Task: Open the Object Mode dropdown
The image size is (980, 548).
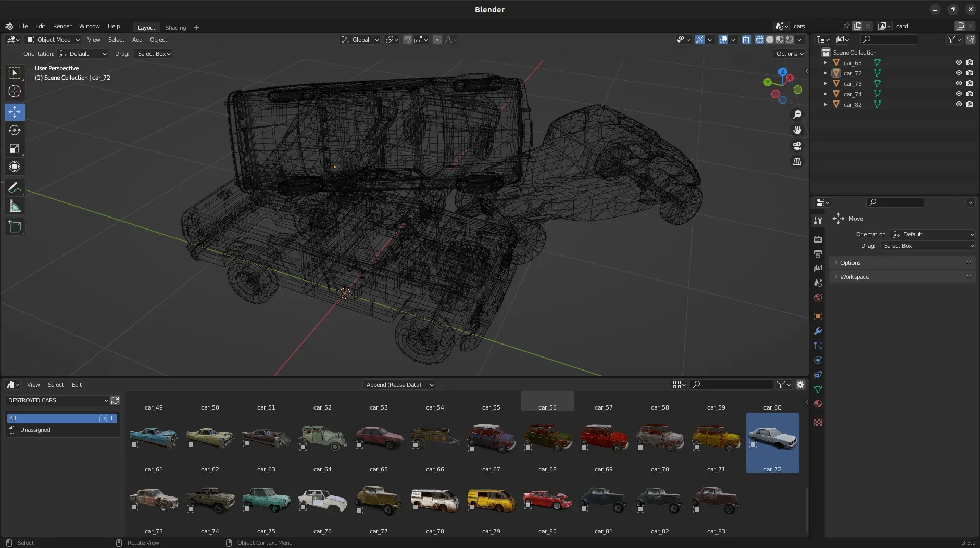Action: tap(53, 40)
